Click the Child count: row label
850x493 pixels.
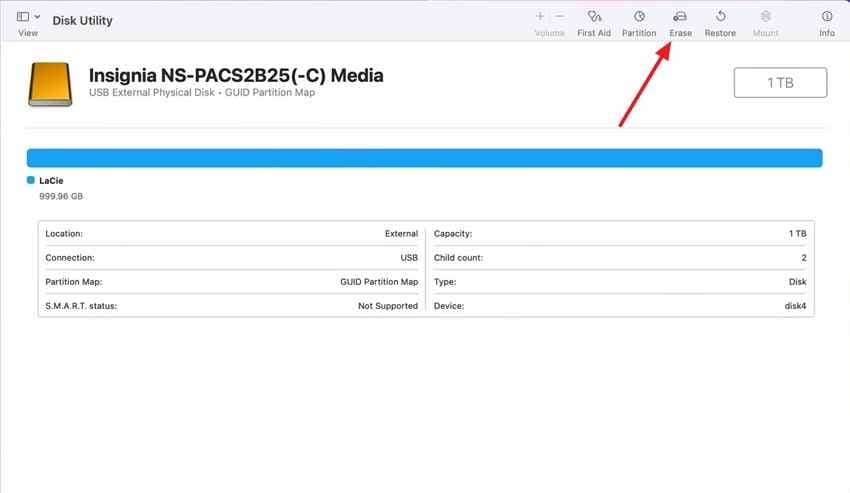(458, 258)
